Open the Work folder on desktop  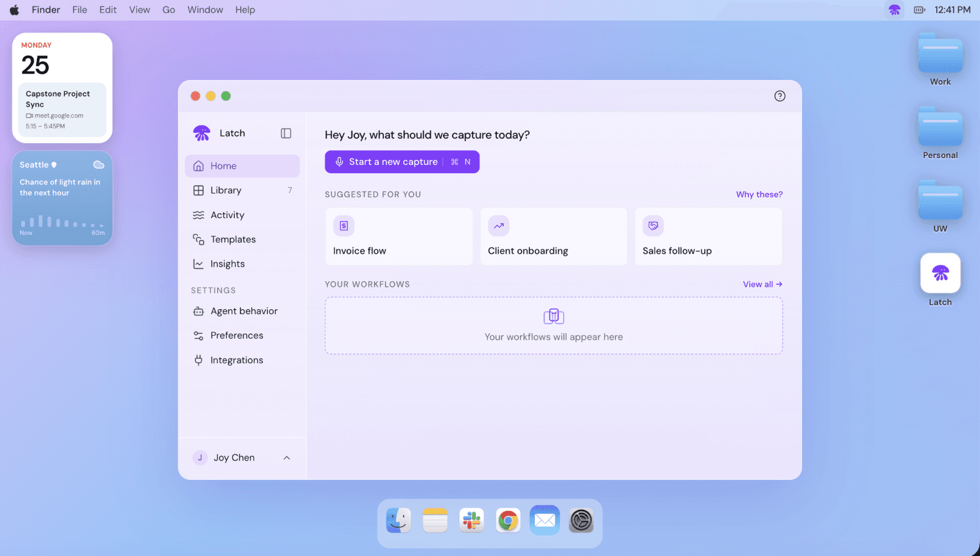point(940,60)
